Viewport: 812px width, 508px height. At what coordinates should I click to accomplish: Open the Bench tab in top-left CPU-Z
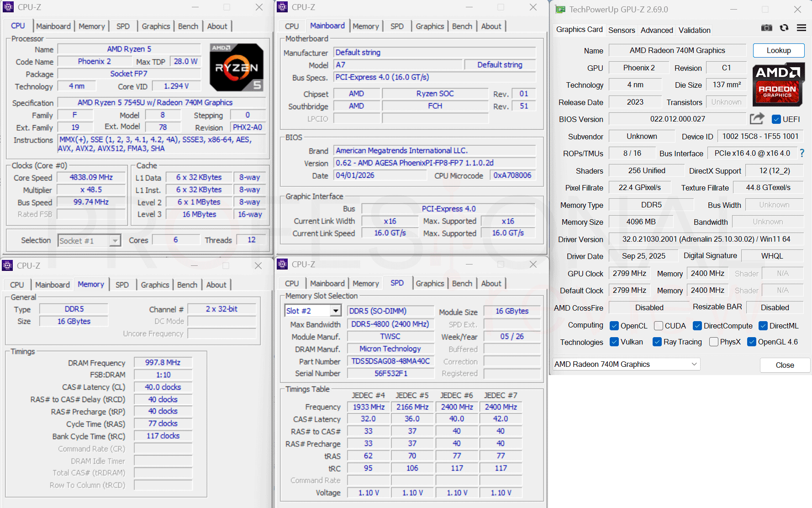point(188,26)
